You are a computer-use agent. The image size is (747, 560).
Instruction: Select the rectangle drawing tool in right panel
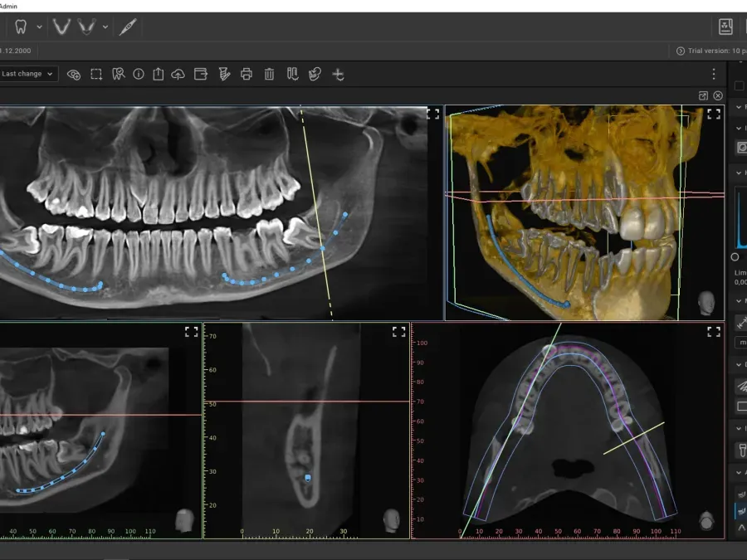click(741, 407)
